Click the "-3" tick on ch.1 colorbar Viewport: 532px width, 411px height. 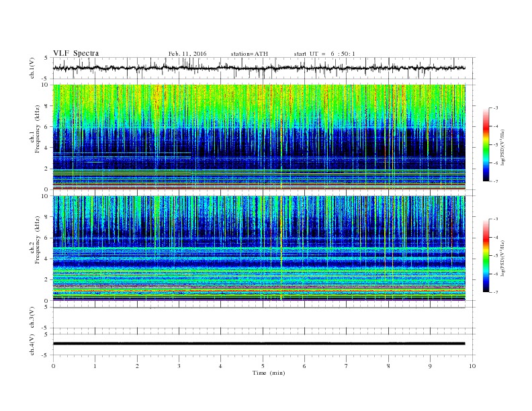(495, 108)
